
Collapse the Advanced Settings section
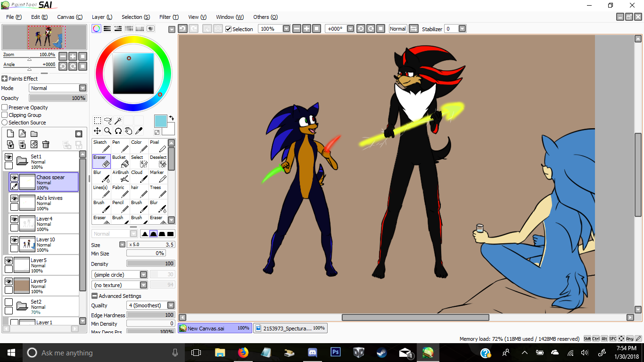pyautogui.click(x=94, y=296)
